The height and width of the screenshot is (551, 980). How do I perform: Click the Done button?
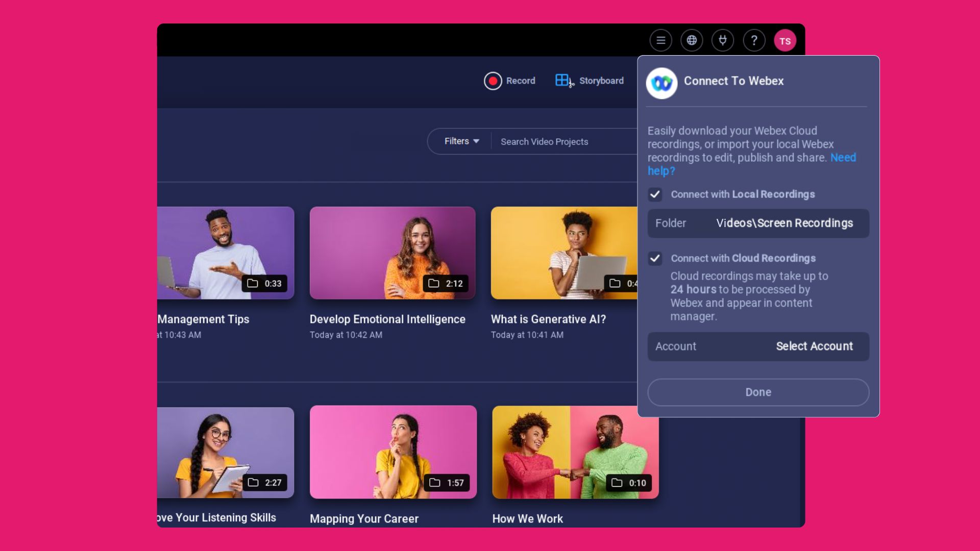point(758,392)
